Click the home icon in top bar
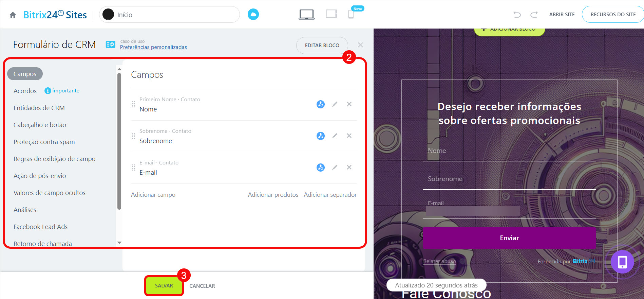Viewport: 644px width, 299px height. click(13, 15)
